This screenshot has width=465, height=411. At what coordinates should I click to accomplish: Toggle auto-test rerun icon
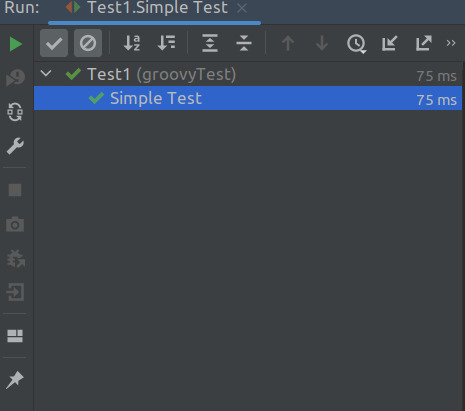tap(15, 112)
